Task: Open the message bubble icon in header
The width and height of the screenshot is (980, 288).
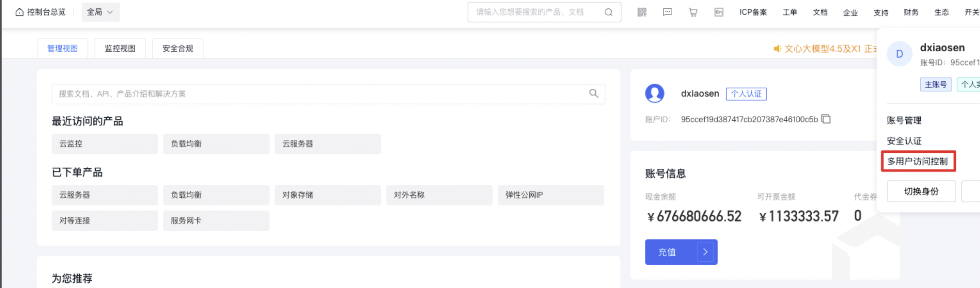Action: click(667, 12)
